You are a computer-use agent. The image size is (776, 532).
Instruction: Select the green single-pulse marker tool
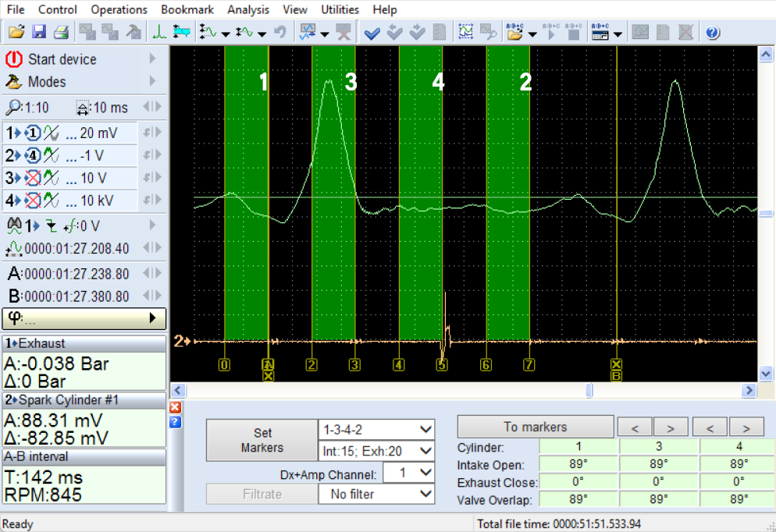click(159, 33)
